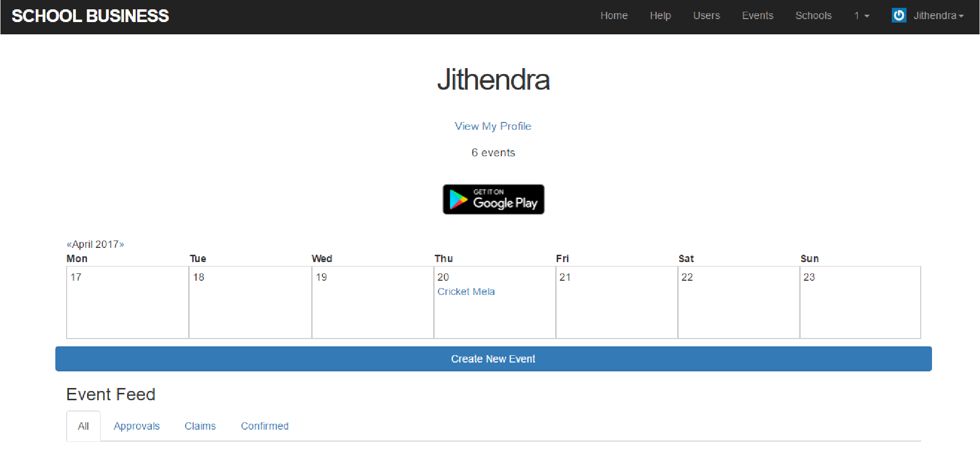Open the Jithendra user dropdown menu

pos(938,16)
